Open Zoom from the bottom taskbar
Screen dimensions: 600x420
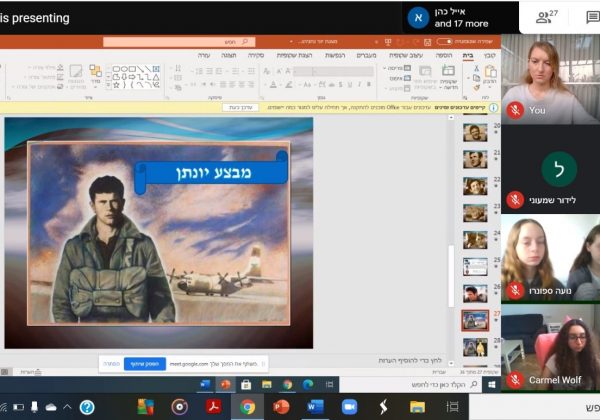pos(349,407)
